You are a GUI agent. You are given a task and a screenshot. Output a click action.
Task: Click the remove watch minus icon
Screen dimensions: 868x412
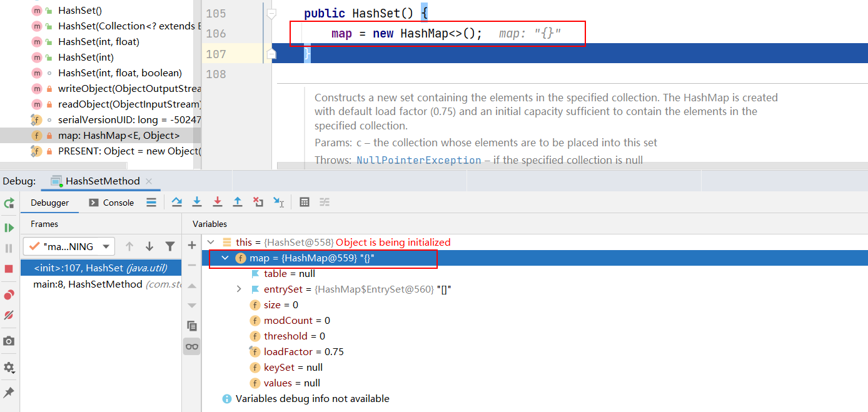click(x=192, y=265)
